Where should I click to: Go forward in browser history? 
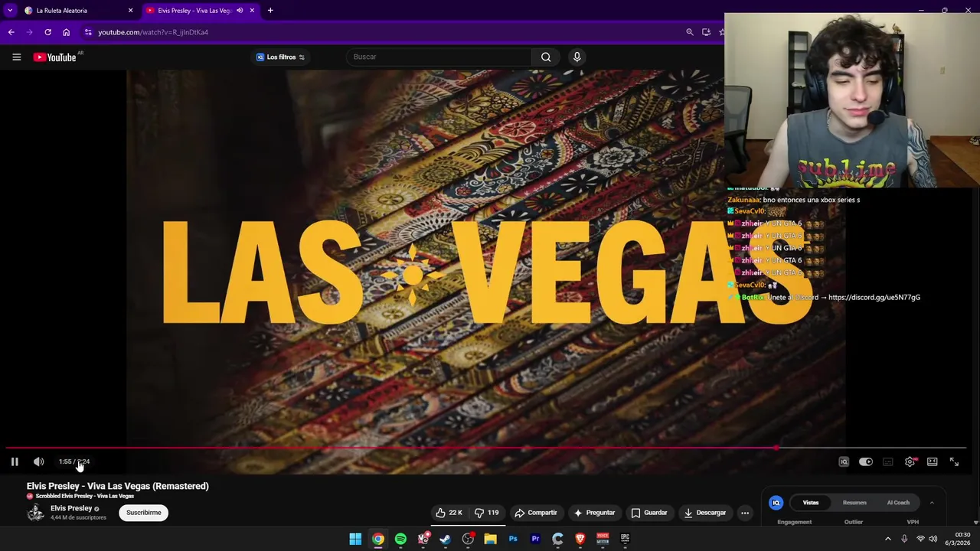[x=29, y=32]
